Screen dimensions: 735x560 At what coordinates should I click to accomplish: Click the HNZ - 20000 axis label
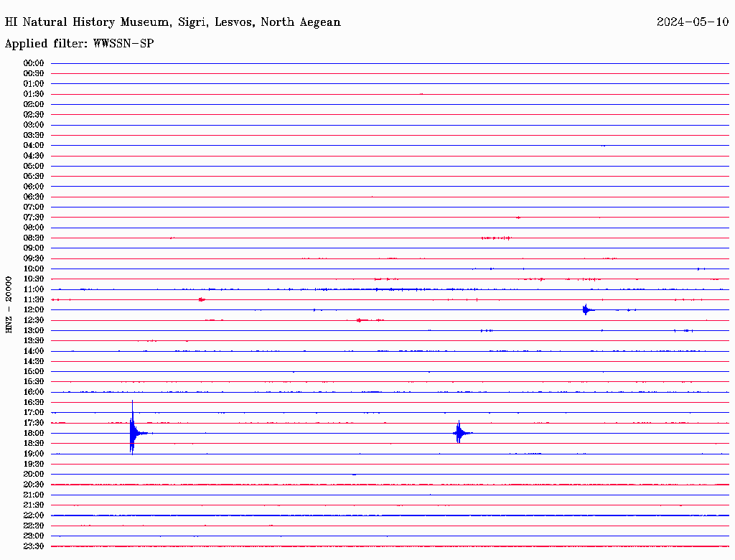(9, 305)
